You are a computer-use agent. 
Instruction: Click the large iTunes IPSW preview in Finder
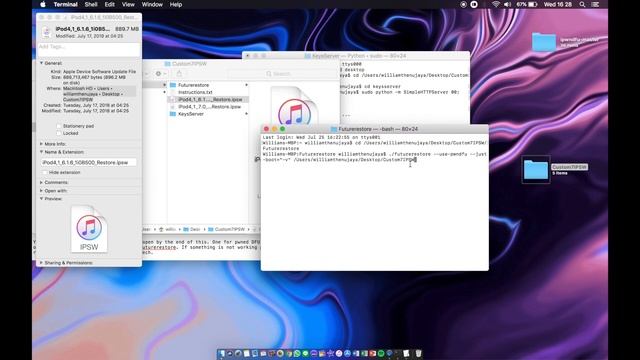pyautogui.click(x=294, y=105)
